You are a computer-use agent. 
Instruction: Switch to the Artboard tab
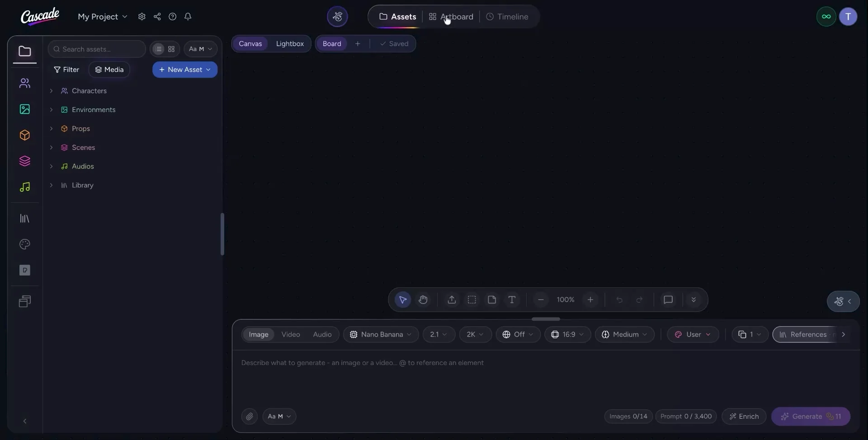click(x=451, y=17)
